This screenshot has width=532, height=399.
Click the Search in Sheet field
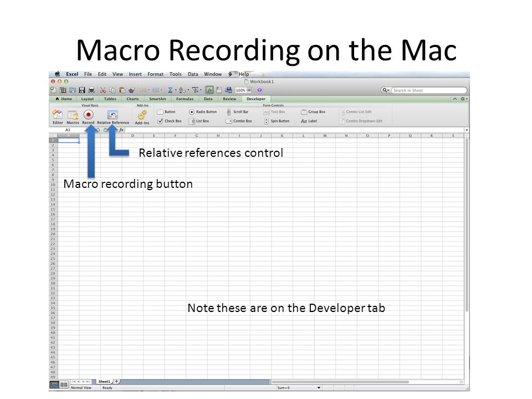[429, 90]
